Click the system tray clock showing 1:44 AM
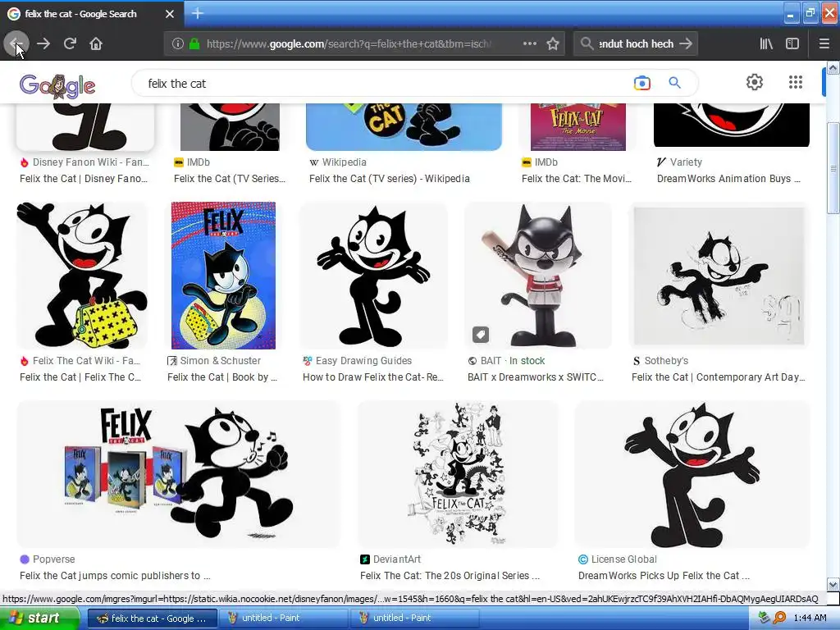This screenshot has width=840, height=630. [x=810, y=619]
